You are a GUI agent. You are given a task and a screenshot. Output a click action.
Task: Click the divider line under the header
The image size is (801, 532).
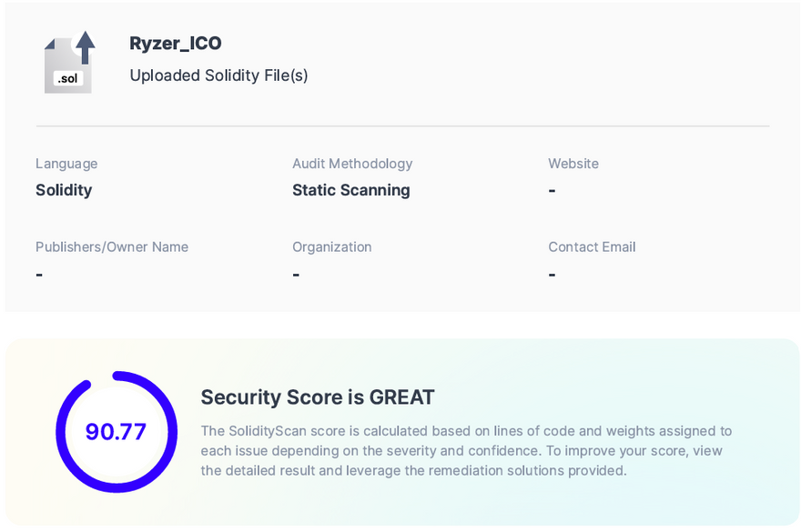pos(402,126)
